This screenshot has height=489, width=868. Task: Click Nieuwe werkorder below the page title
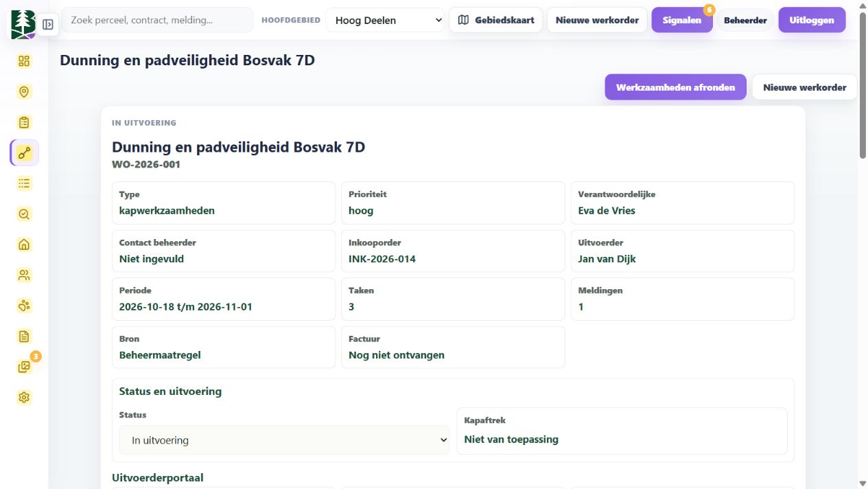(x=805, y=87)
